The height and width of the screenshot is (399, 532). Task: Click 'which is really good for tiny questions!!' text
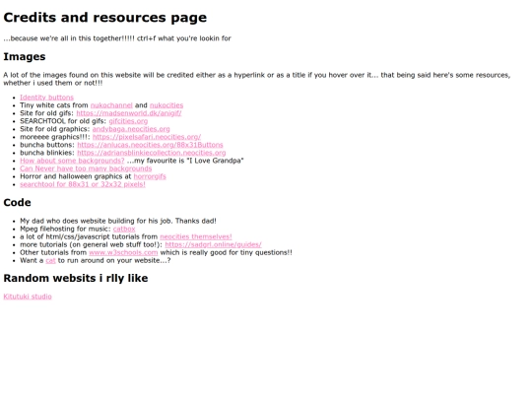point(226,252)
